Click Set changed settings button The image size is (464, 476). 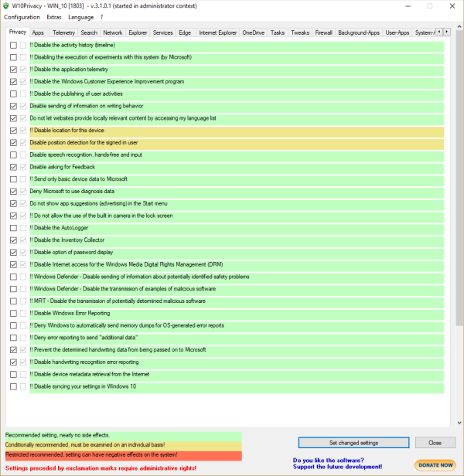353,443
